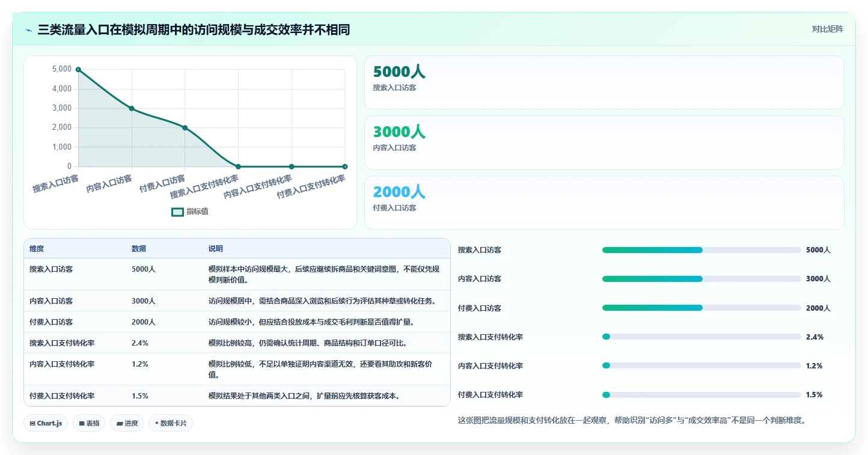The height and width of the screenshot is (455, 868).
Task: Click the Chart.js chip
Action: 46,423
